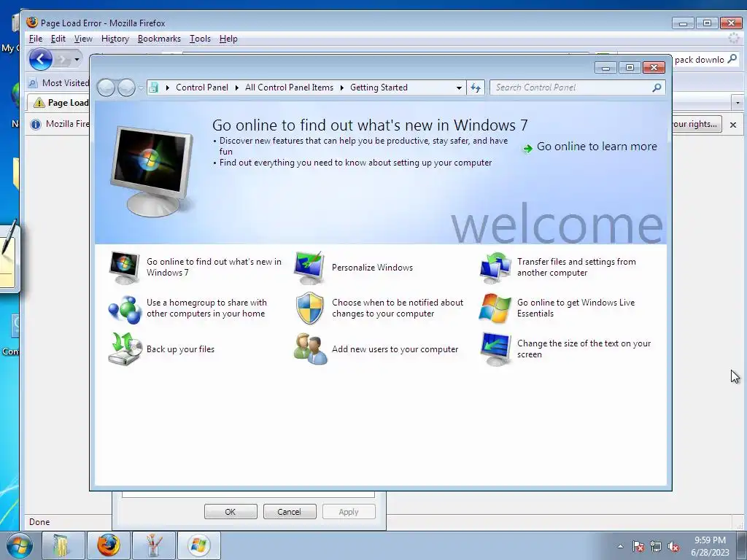Select Personalize Windows text
This screenshot has width=747, height=560.
[373, 268]
